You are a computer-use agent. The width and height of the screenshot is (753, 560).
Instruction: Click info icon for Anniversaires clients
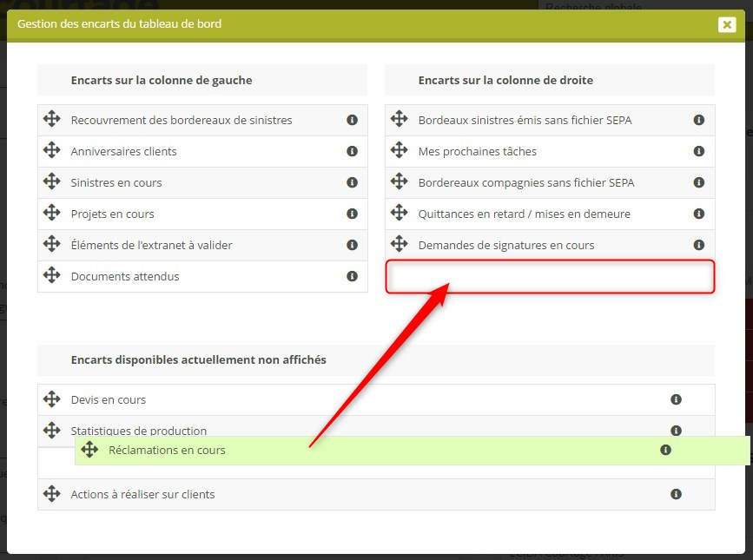point(352,151)
